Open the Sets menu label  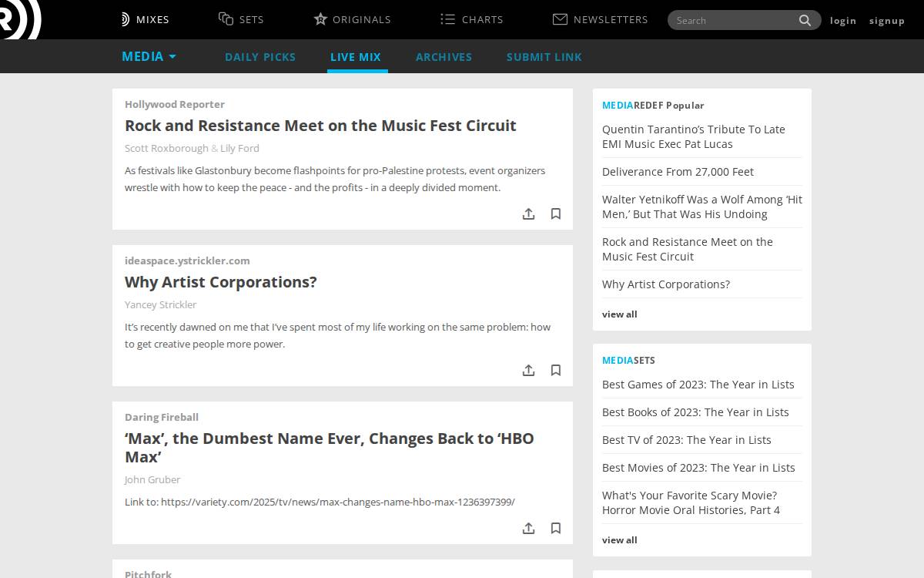(252, 19)
